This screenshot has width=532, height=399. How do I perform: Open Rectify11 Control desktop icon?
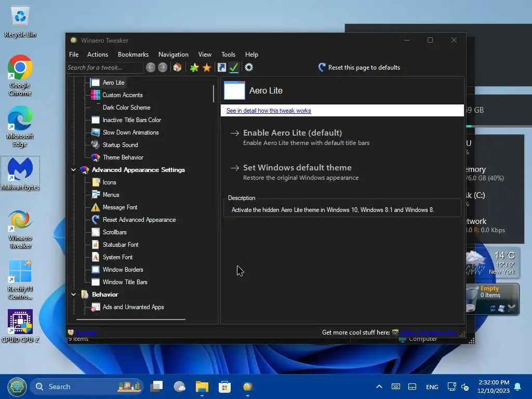click(x=20, y=280)
